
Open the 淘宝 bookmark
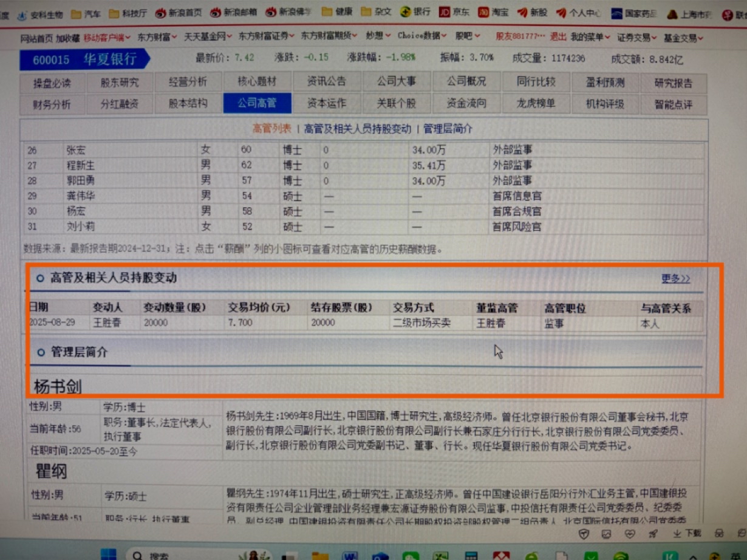(x=493, y=12)
